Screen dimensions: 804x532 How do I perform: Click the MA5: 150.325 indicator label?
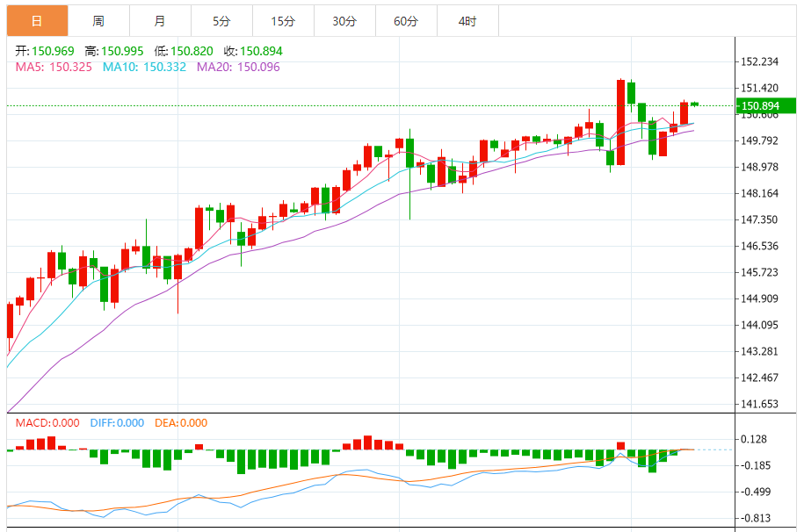coord(54,67)
